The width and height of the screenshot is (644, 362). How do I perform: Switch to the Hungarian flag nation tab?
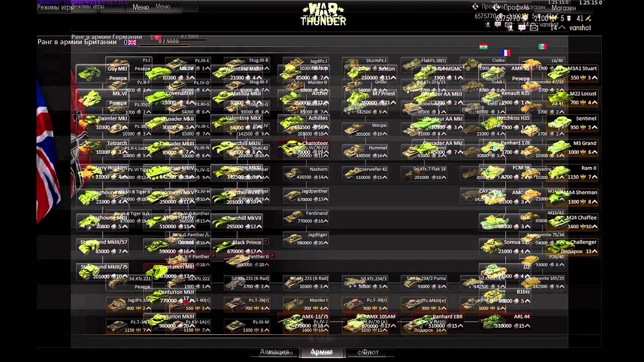tap(484, 46)
